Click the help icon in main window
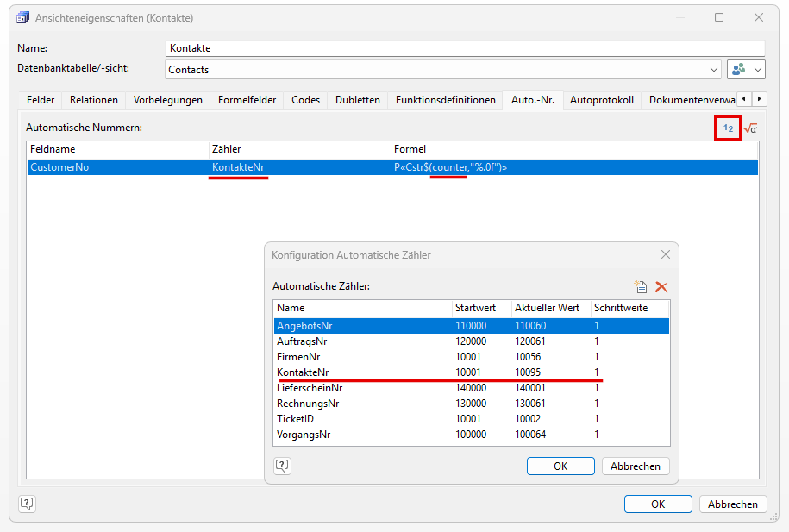 click(27, 504)
